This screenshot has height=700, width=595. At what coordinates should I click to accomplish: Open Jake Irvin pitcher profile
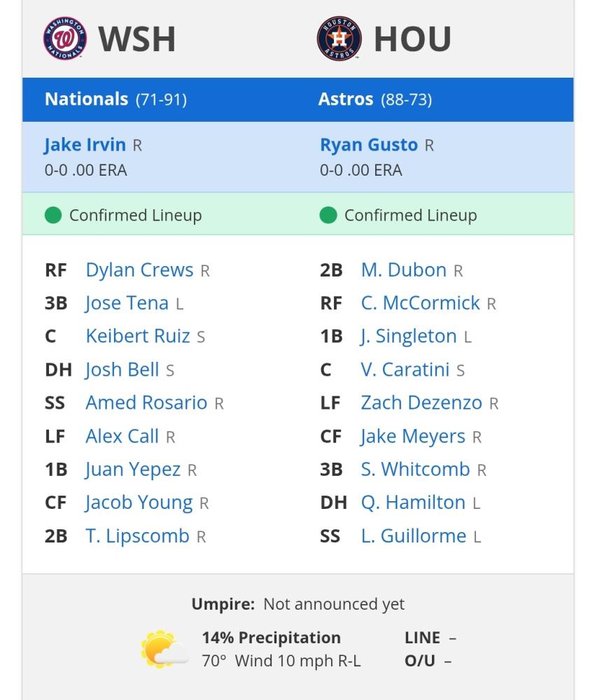coord(85,145)
